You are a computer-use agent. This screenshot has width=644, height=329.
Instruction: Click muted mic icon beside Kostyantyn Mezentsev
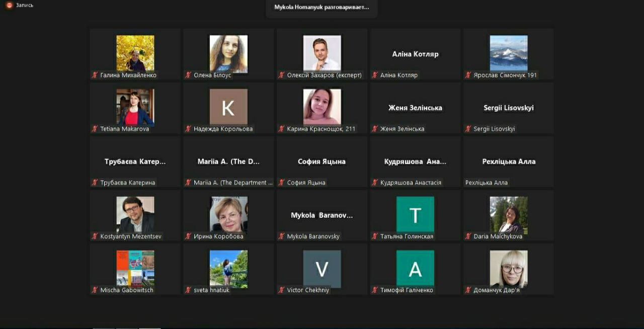94,236
